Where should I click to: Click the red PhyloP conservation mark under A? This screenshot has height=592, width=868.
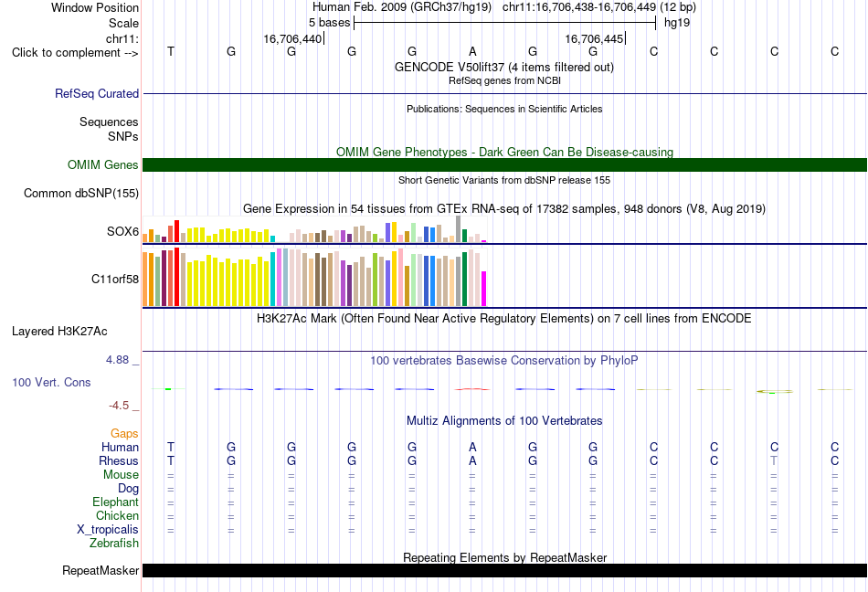472,389
